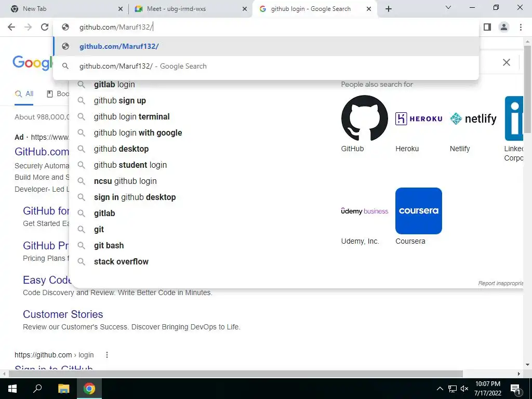Pick suggestion 'stack overflow'

tap(121, 262)
